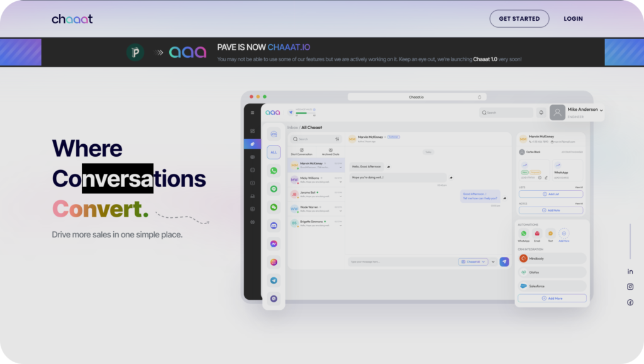
Task: Click the global Search field in top bar
Action: tap(506, 112)
